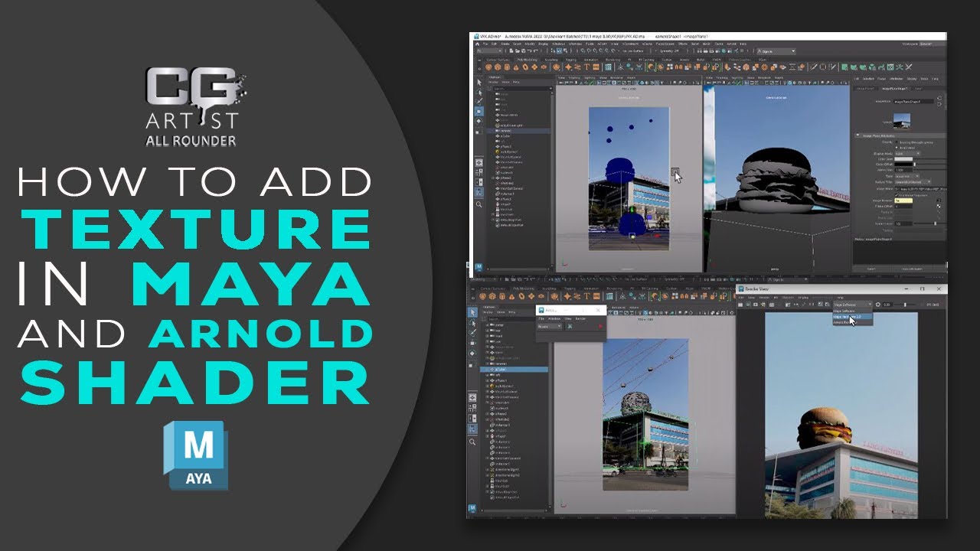Screen dimensions: 980x551
Task: Open the Sign In dropdown in upper Maya window
Action: click(x=776, y=51)
